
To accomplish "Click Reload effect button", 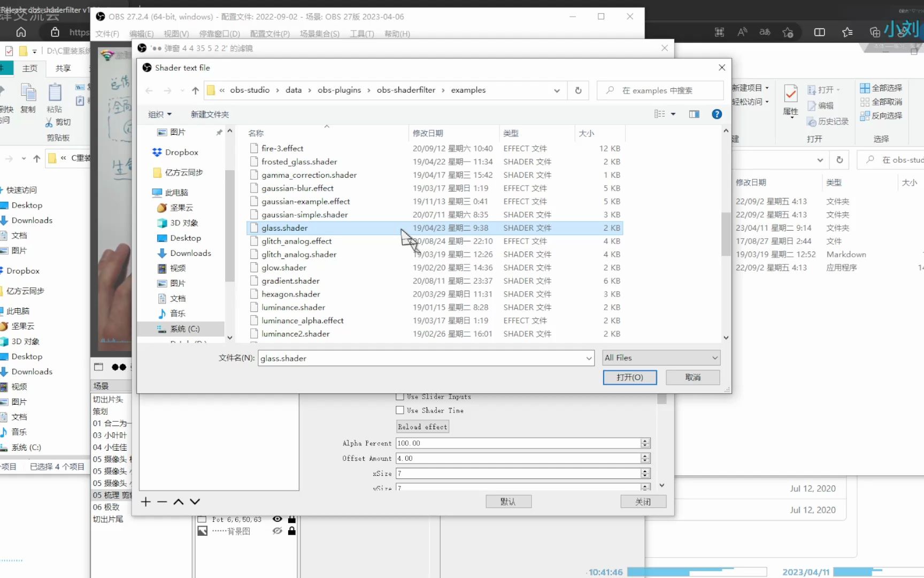I will coord(422,427).
